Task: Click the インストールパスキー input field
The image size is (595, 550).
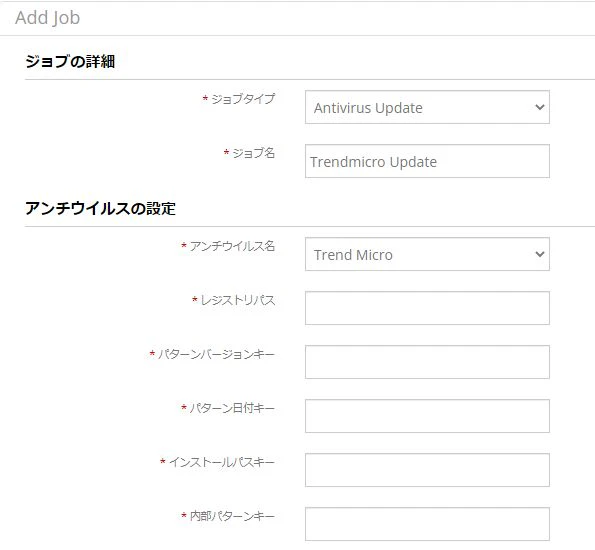Action: [427, 470]
